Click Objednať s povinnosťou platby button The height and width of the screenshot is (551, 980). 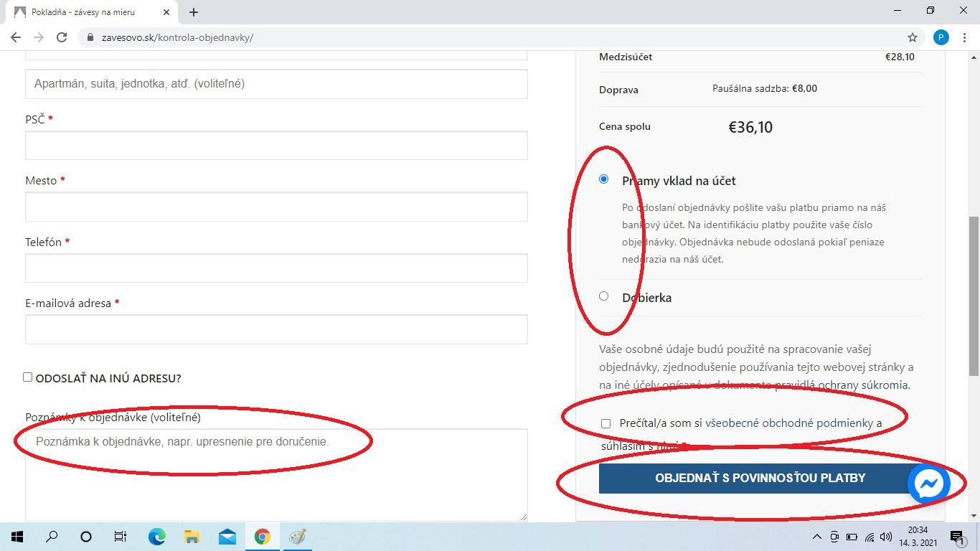760,478
